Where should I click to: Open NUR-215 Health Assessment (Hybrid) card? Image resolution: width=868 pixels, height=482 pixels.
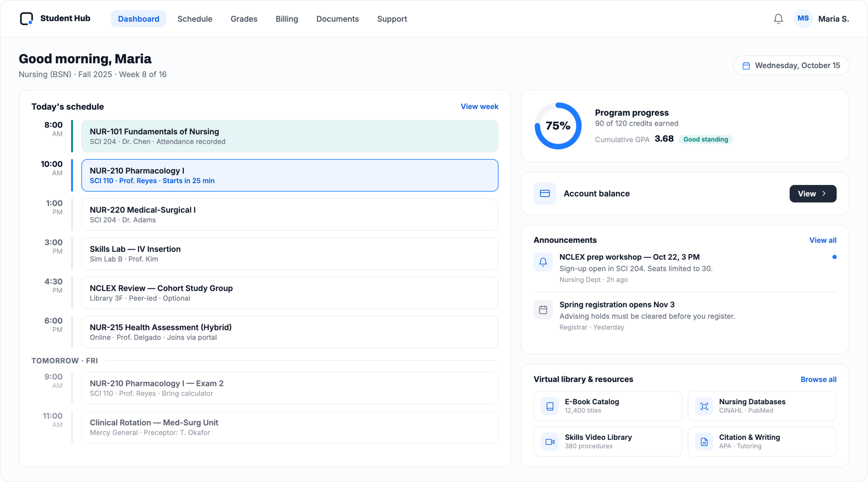[290, 332]
